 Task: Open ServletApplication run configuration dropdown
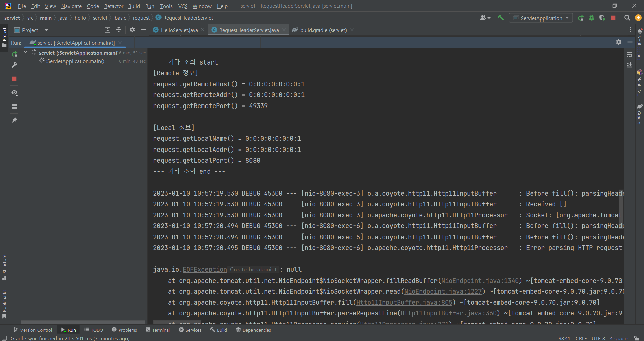[541, 18]
